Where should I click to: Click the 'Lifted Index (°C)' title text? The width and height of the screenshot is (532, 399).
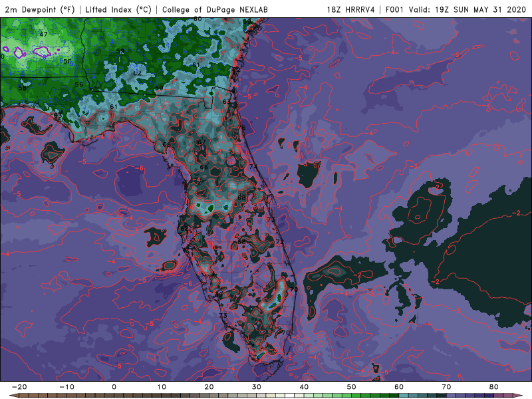click(x=118, y=9)
